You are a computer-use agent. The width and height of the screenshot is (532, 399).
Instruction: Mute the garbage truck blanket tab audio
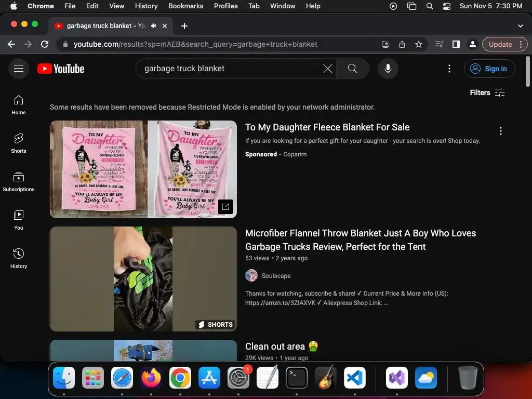point(154,26)
